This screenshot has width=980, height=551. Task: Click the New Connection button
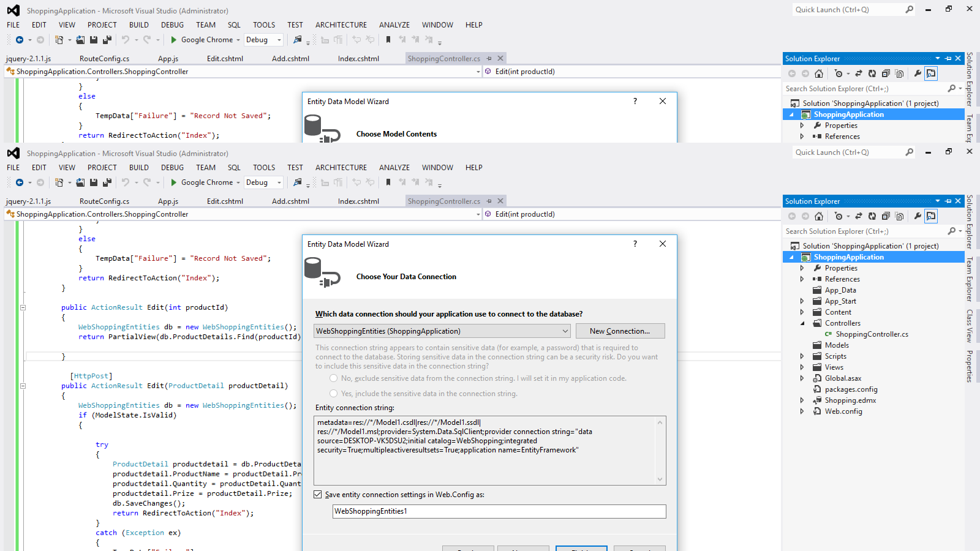coord(620,331)
